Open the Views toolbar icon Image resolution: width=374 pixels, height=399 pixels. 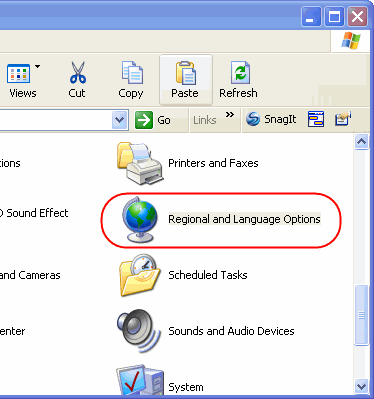coord(18,73)
